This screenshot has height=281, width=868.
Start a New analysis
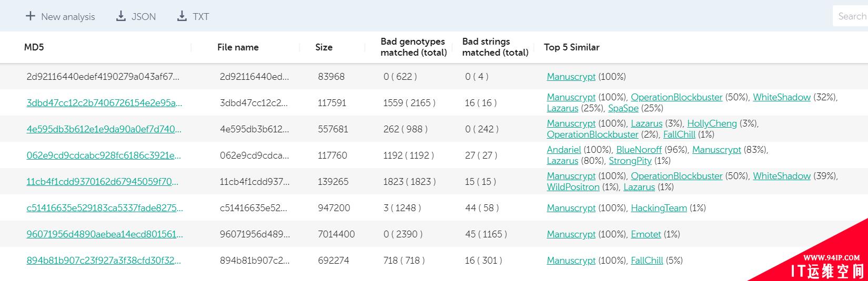(60, 16)
